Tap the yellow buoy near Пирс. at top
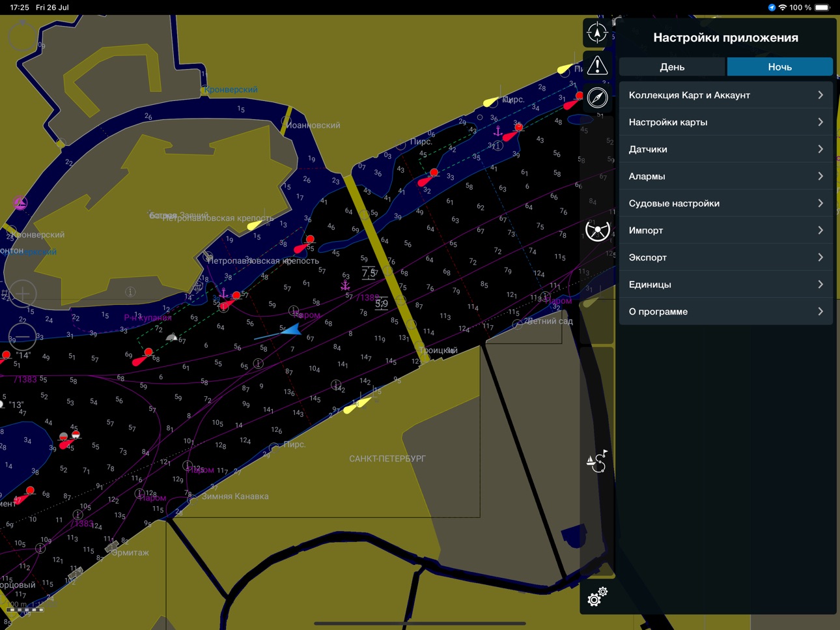Image resolution: width=840 pixels, height=630 pixels. pos(491,101)
